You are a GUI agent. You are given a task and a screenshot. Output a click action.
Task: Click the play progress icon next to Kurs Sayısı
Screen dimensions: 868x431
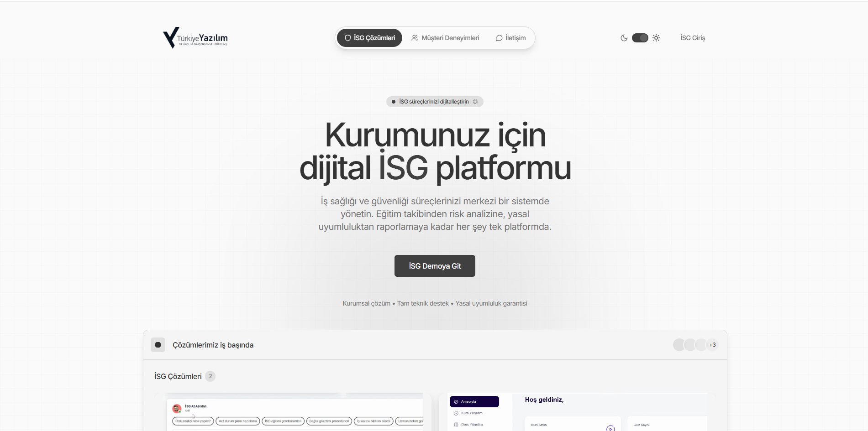point(610,429)
